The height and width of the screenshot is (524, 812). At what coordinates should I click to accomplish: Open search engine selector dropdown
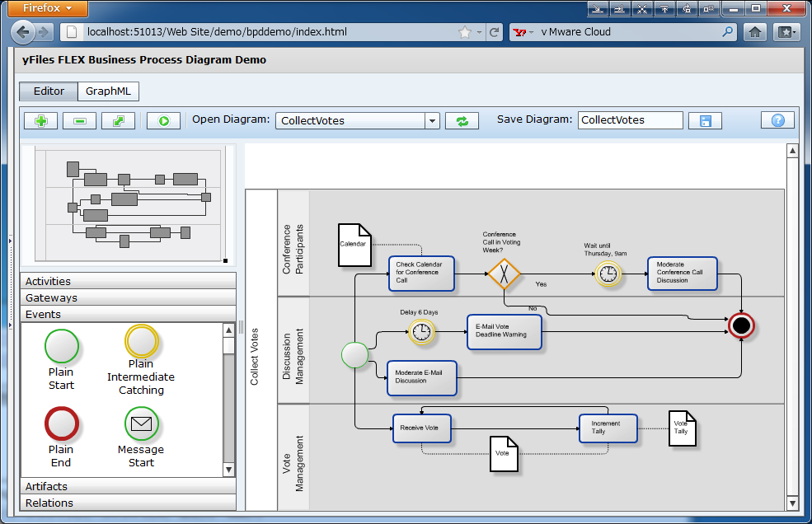tap(523, 32)
